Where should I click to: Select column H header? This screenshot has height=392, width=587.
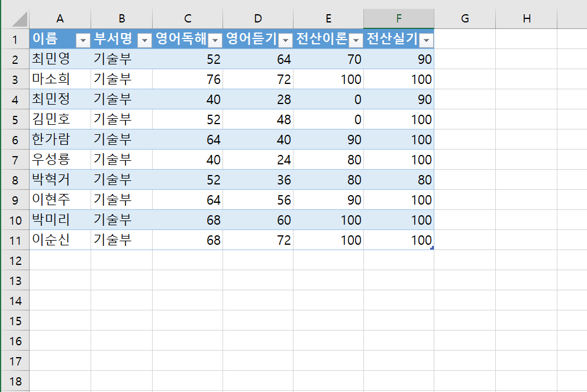coord(527,19)
